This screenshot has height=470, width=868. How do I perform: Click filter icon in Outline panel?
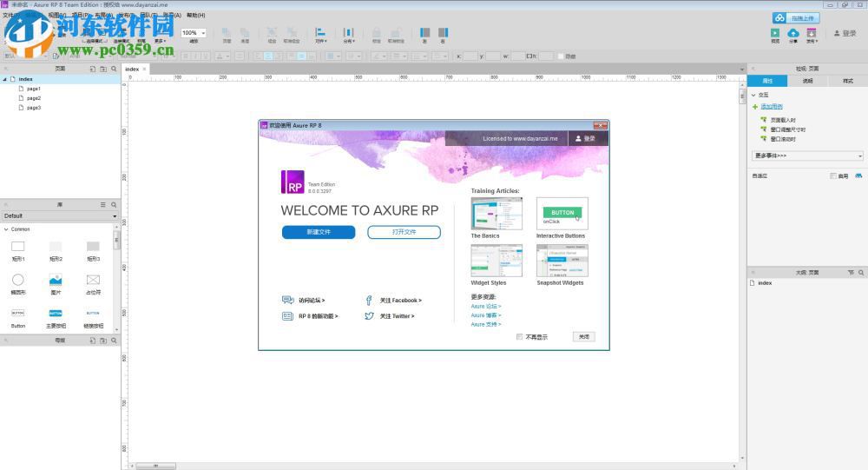pyautogui.click(x=851, y=273)
